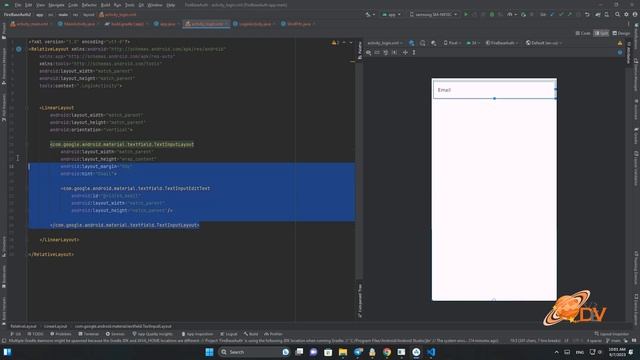Screen dimensions: 640x360
Task: Open the Tools menu
Action: coord(130,5)
